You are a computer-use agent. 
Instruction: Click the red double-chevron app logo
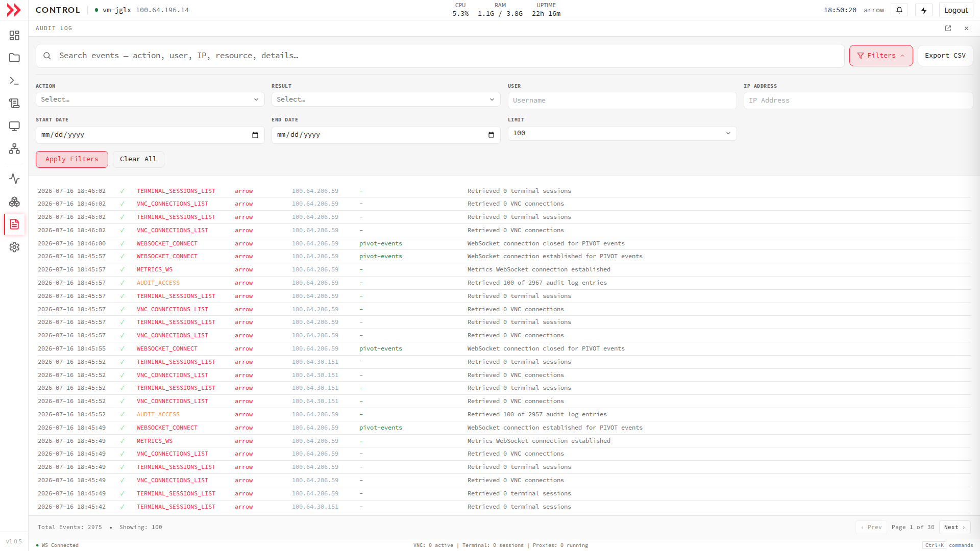(14, 10)
